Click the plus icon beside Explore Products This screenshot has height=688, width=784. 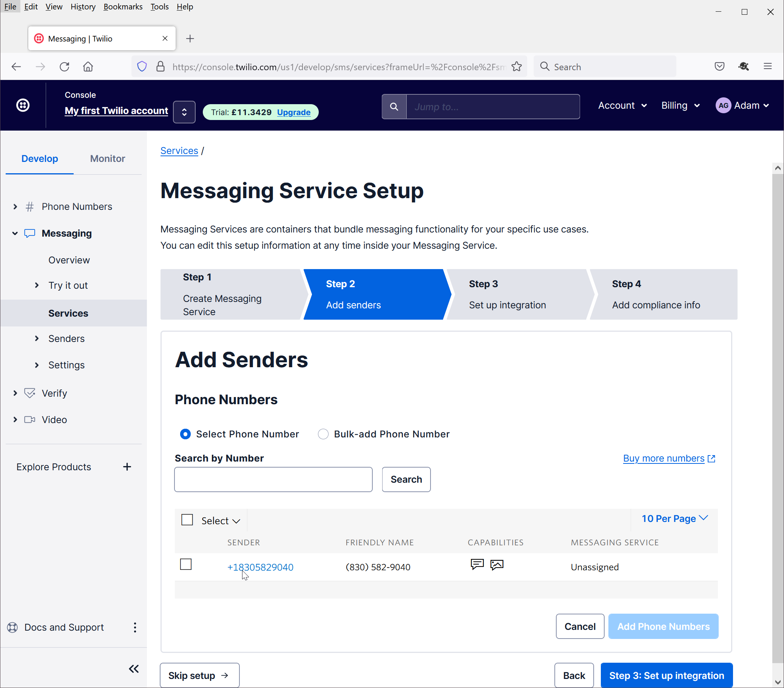[127, 467]
